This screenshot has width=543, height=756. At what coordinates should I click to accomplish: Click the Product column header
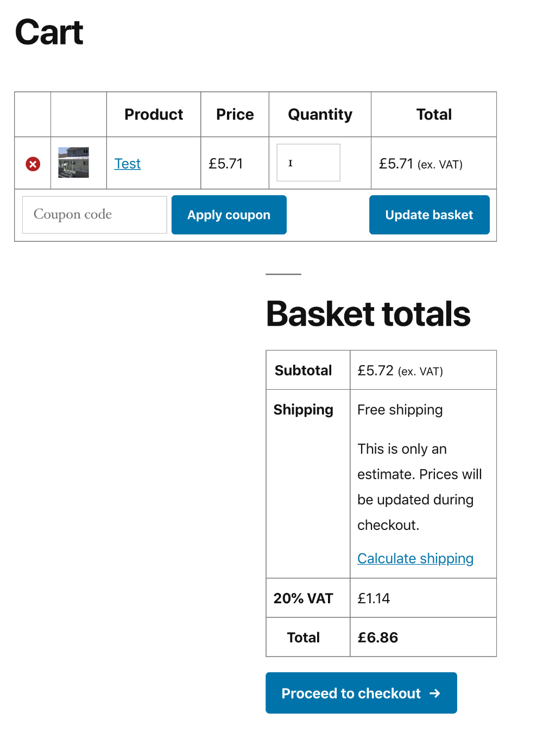pos(154,114)
